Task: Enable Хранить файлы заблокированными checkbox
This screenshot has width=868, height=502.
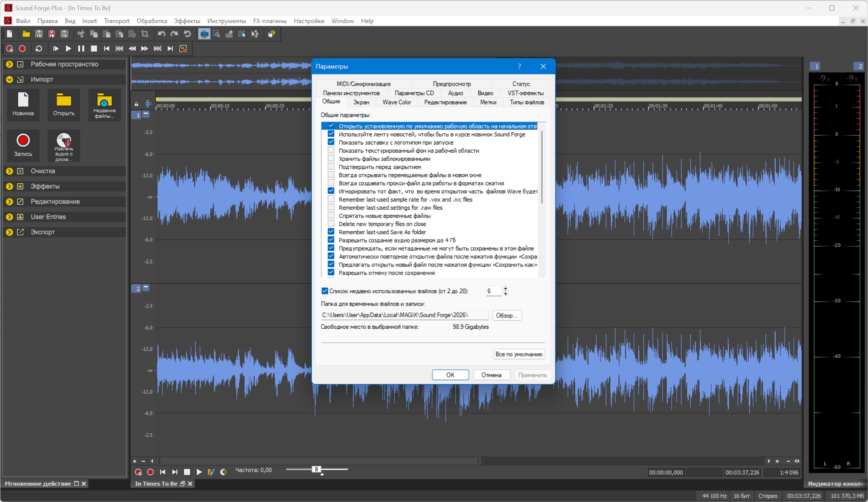Action: point(331,158)
